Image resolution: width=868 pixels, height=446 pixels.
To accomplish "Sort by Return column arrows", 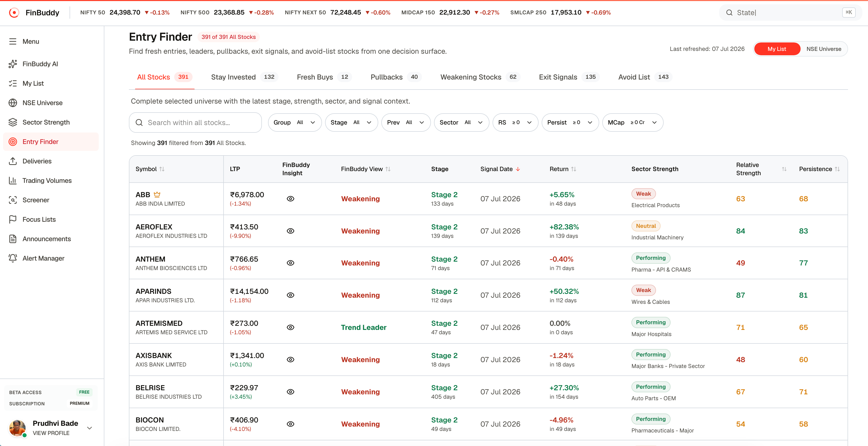I will (x=574, y=169).
